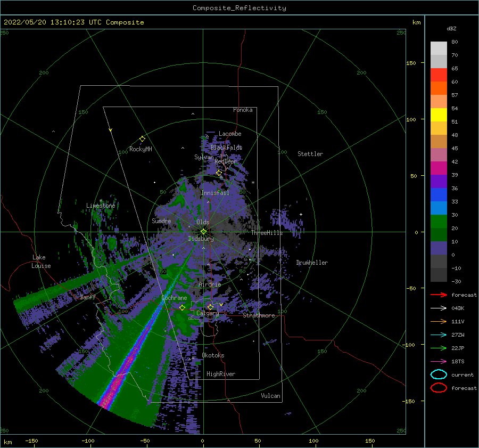The image size is (479, 448).
Task: Click the Cochrane city label
Action: coord(174,298)
